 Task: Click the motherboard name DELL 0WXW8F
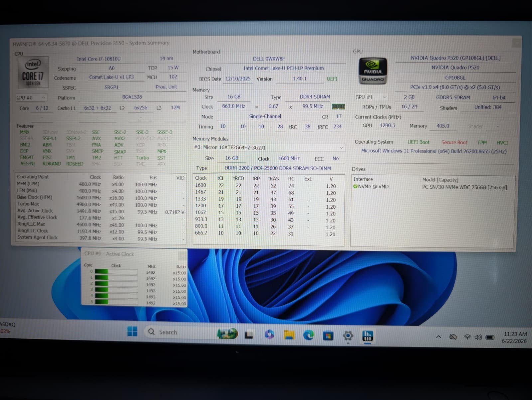tap(269, 59)
